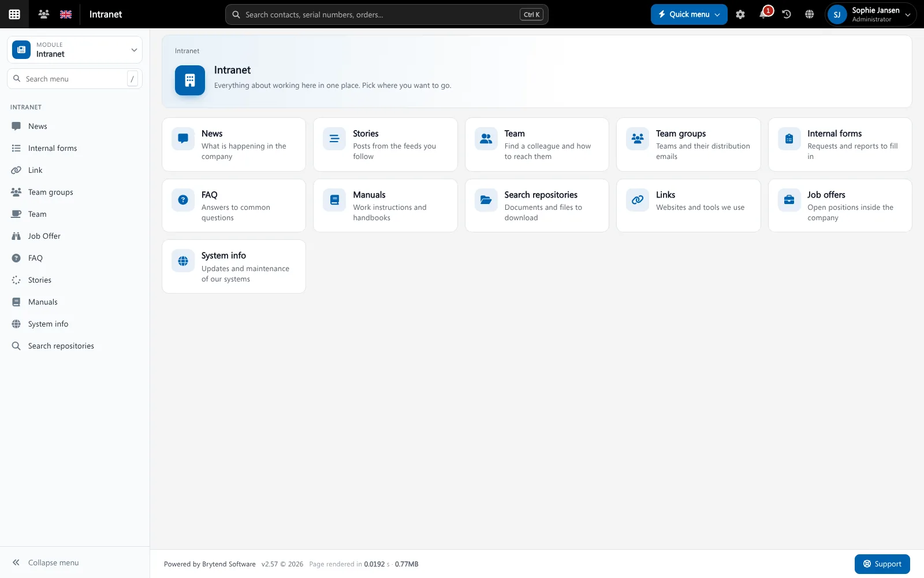Select Internal forms in the sidebar

74,148
